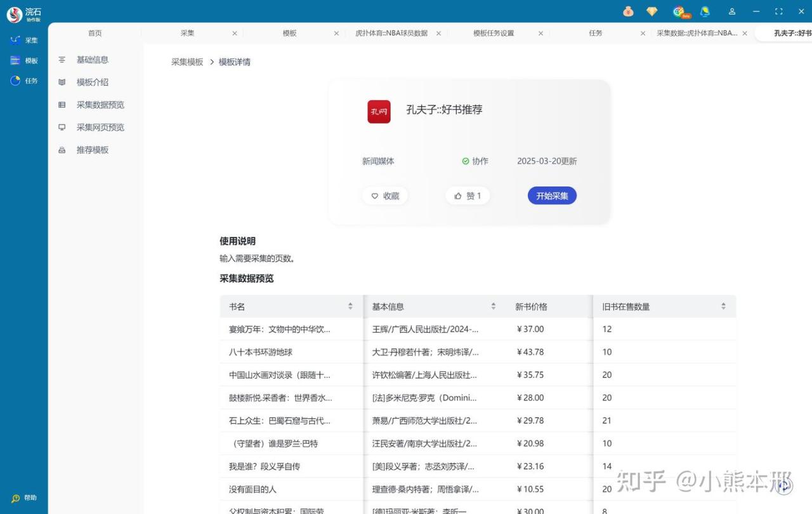This screenshot has width=812, height=514.
Task: Click price cell ￥35.75
Action: pos(530,375)
